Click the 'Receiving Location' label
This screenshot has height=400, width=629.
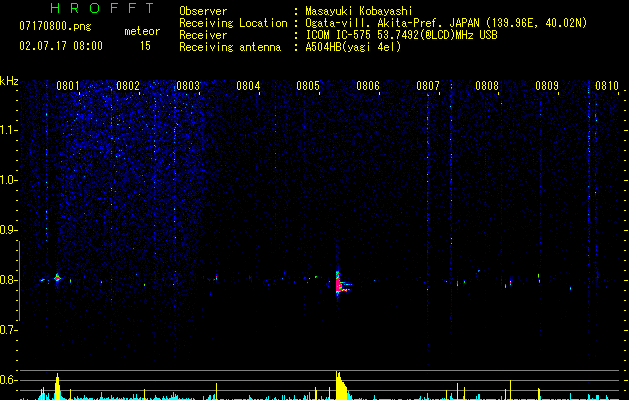point(233,23)
